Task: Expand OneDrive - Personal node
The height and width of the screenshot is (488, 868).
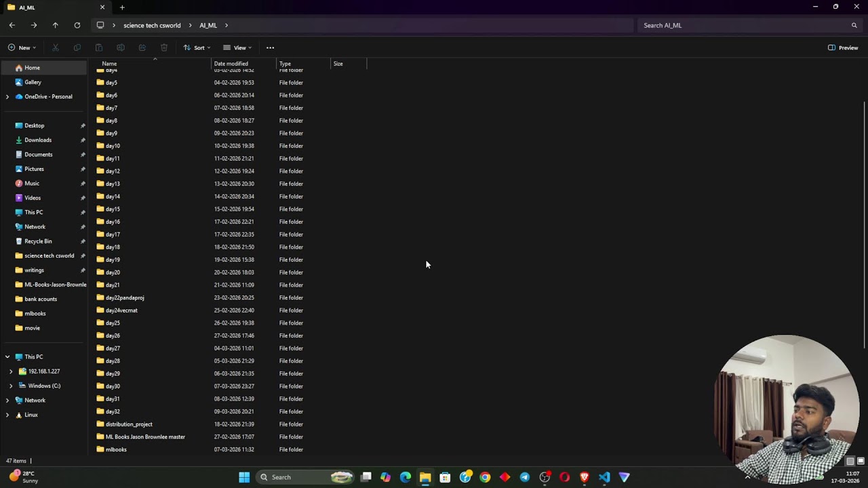Action: pos(7,97)
